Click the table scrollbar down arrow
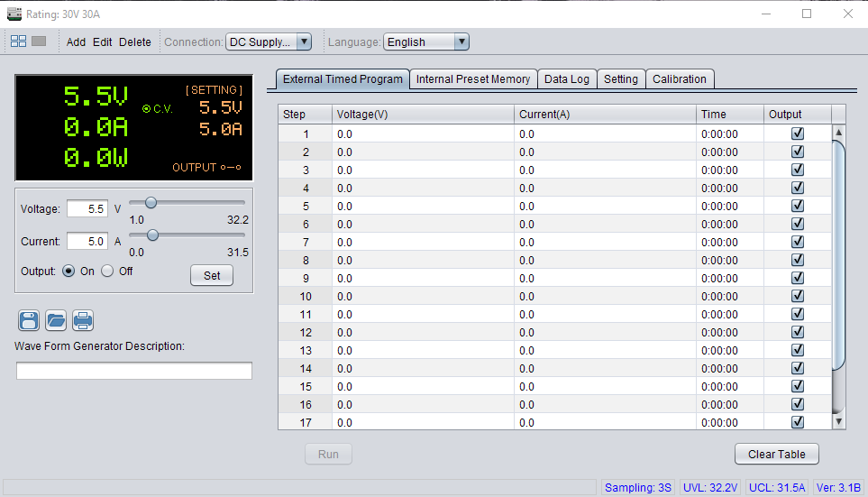The height and width of the screenshot is (497, 868). point(838,421)
